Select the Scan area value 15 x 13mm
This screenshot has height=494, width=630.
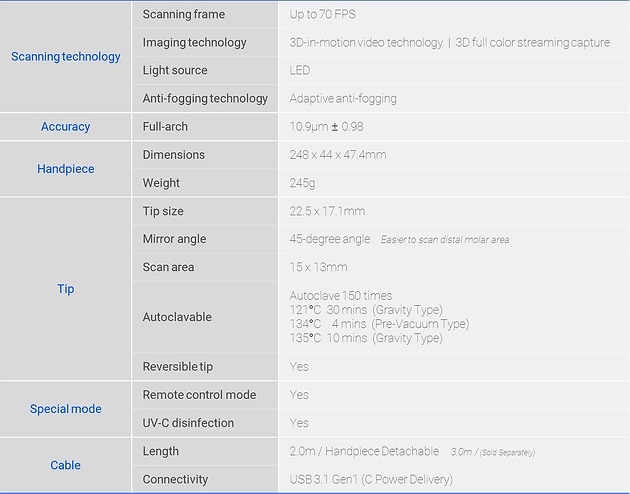tap(318, 267)
